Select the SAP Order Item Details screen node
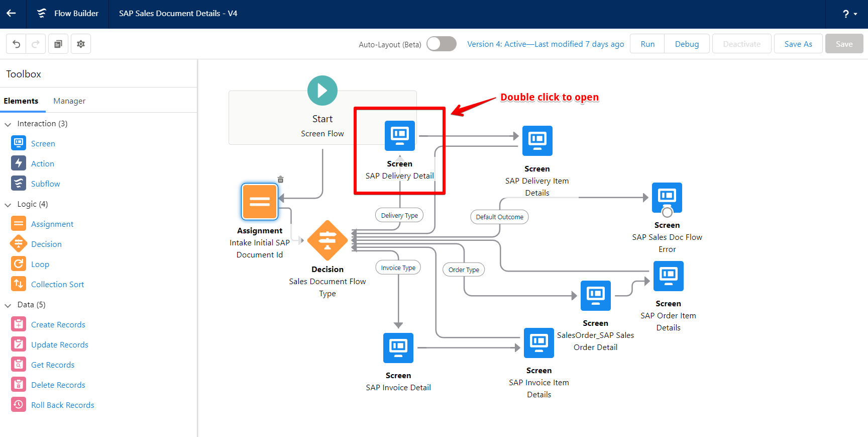Viewport: 868px width, 437px height. pyautogui.click(x=669, y=276)
